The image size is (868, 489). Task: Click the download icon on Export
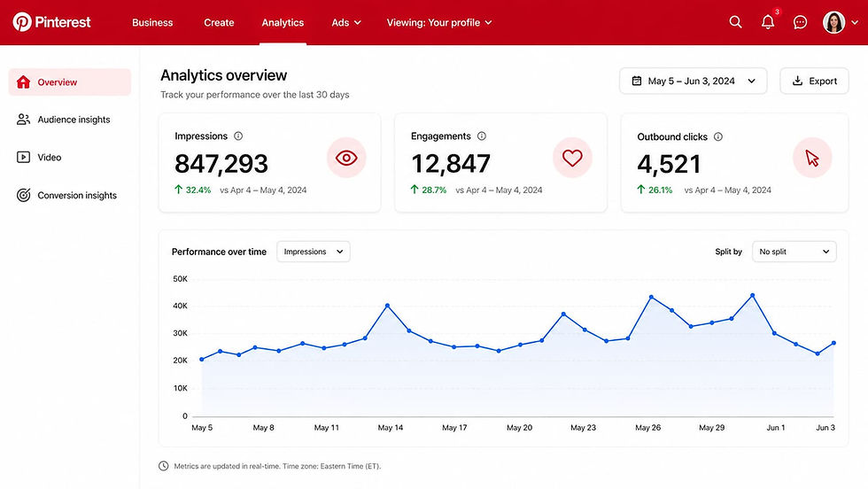797,81
